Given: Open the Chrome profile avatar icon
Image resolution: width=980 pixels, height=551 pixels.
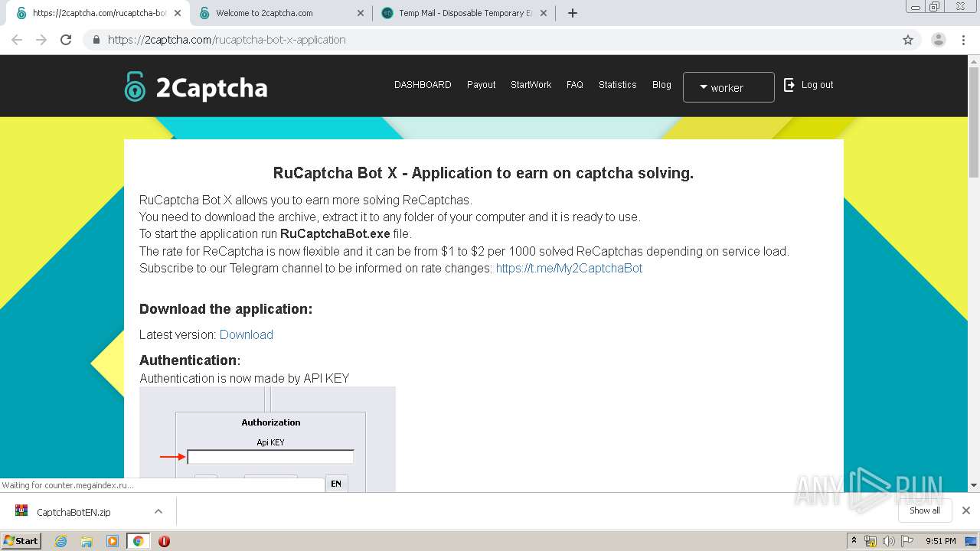Looking at the screenshot, I should click(x=939, y=40).
